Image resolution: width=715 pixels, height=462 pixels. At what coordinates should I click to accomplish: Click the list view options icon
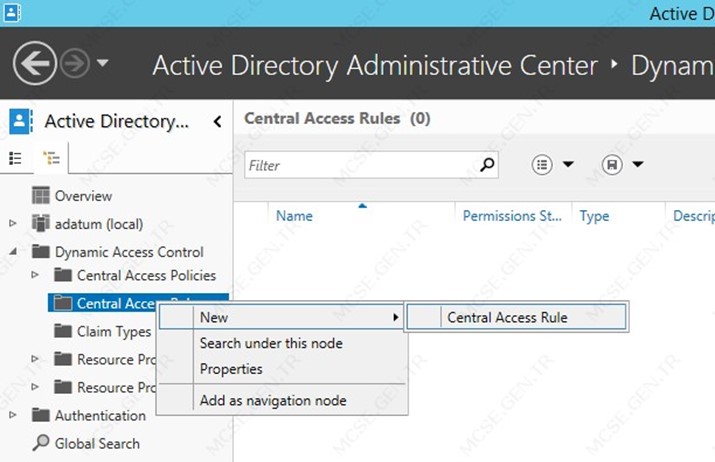pos(542,165)
